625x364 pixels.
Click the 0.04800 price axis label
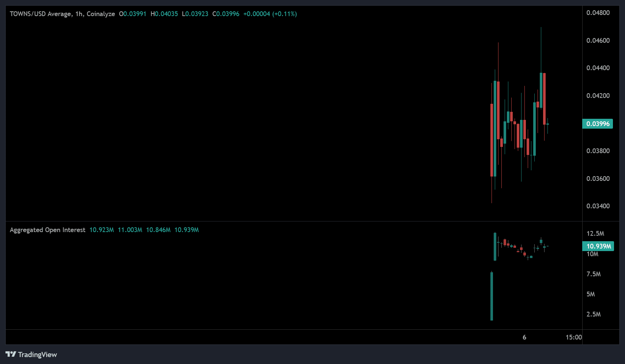pos(598,13)
